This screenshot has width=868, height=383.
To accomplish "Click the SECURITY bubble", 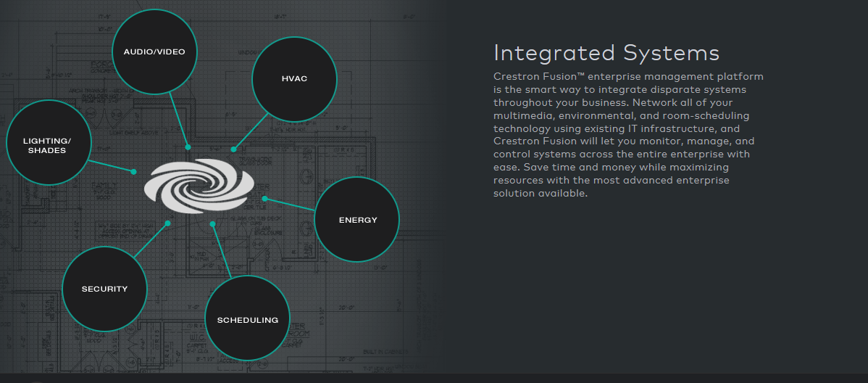I will (x=104, y=289).
